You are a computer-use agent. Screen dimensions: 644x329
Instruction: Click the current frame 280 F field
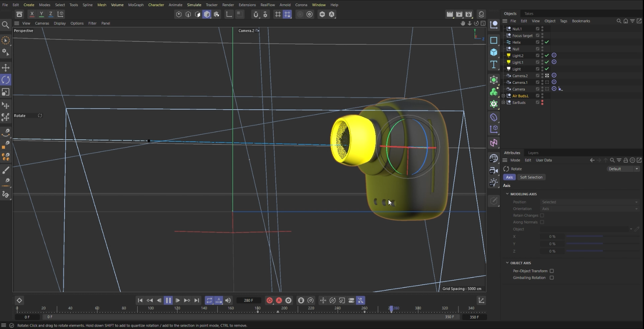click(x=249, y=300)
